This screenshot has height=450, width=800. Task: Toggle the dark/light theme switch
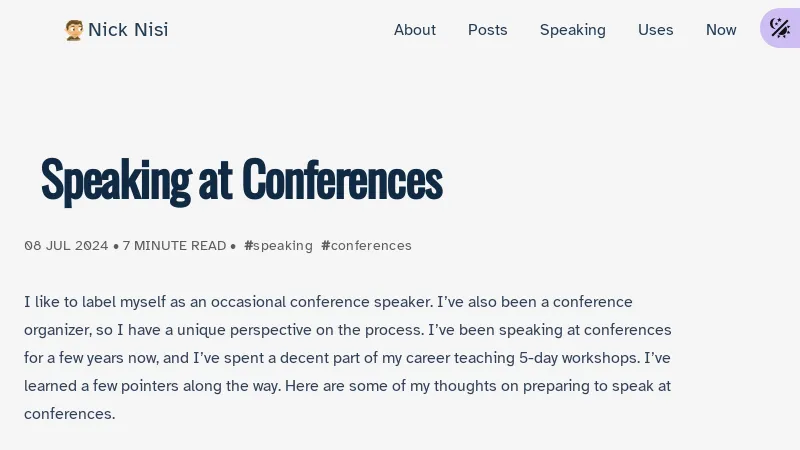(x=780, y=28)
